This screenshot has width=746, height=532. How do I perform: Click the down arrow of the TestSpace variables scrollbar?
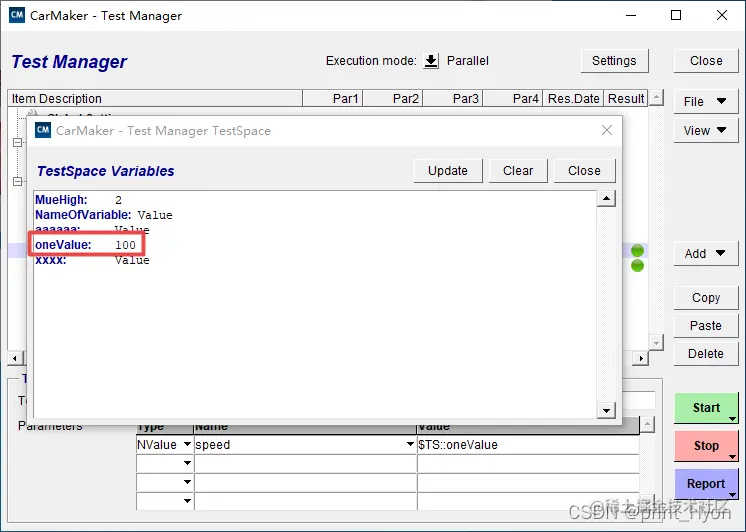pyautogui.click(x=606, y=410)
